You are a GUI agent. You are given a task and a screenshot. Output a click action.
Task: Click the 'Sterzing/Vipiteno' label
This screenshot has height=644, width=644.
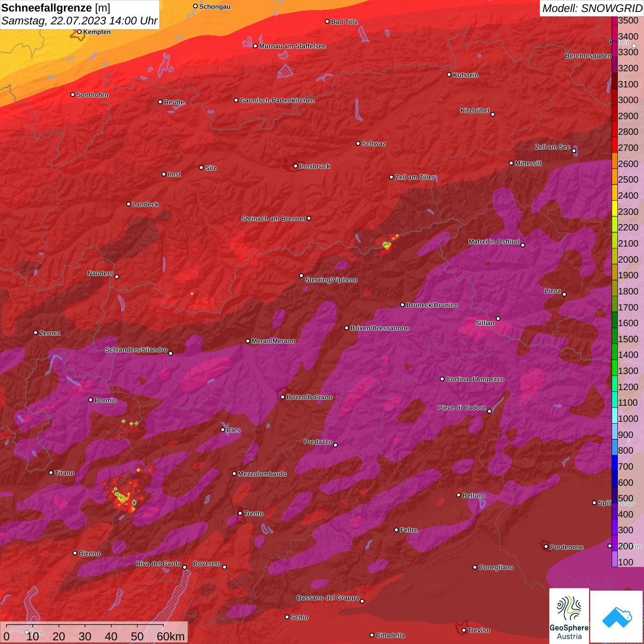(x=331, y=280)
